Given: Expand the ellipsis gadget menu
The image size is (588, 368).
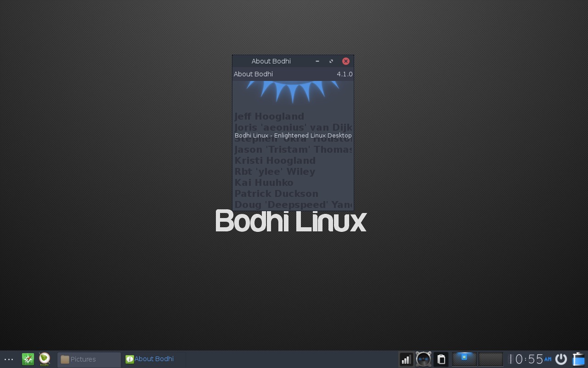Looking at the screenshot, I should [x=9, y=359].
